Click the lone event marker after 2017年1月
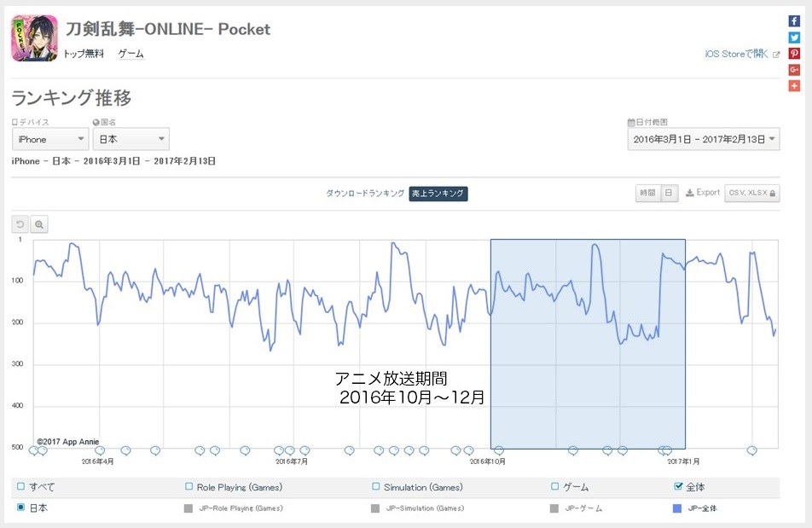 [x=752, y=451]
